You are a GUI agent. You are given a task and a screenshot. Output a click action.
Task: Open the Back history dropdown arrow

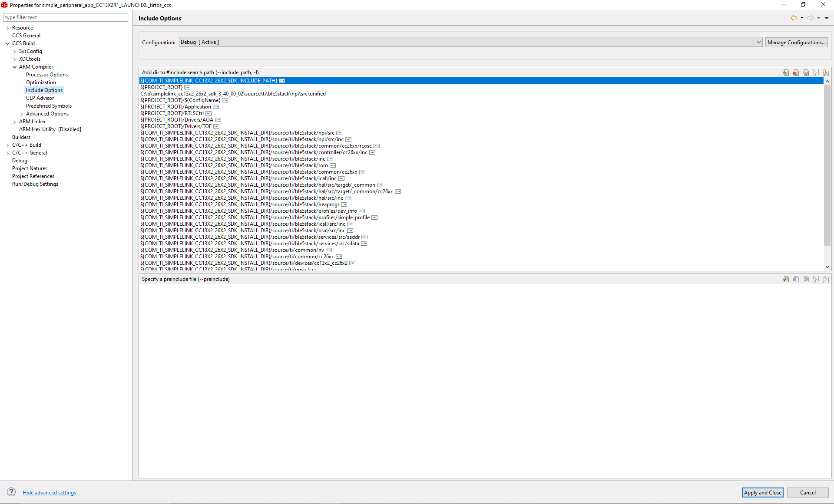[x=802, y=18]
